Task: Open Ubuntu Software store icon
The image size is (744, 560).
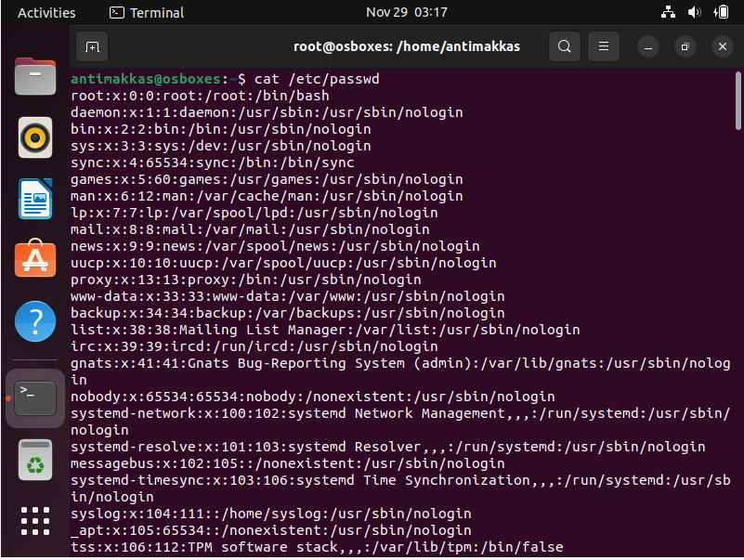Action: (x=35, y=259)
